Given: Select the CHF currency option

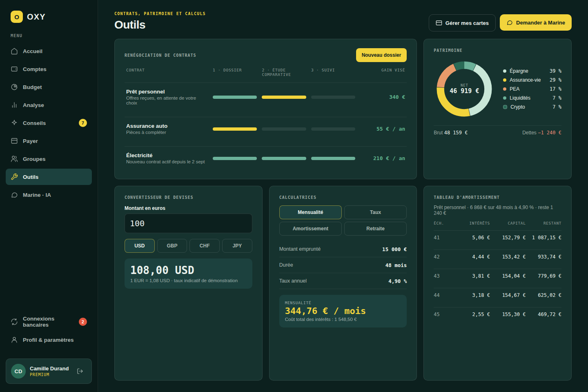Looking at the screenshot, I should tap(205, 246).
